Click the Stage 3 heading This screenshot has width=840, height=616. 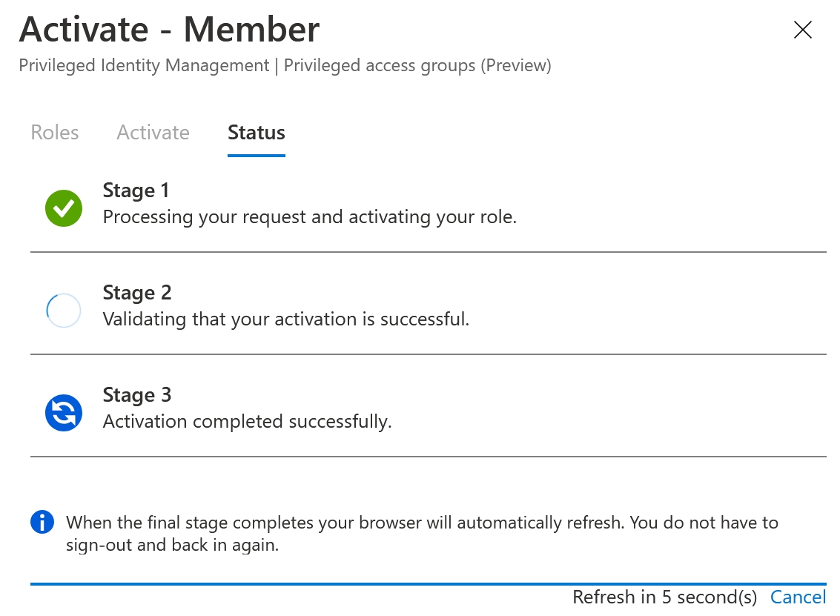tap(137, 395)
